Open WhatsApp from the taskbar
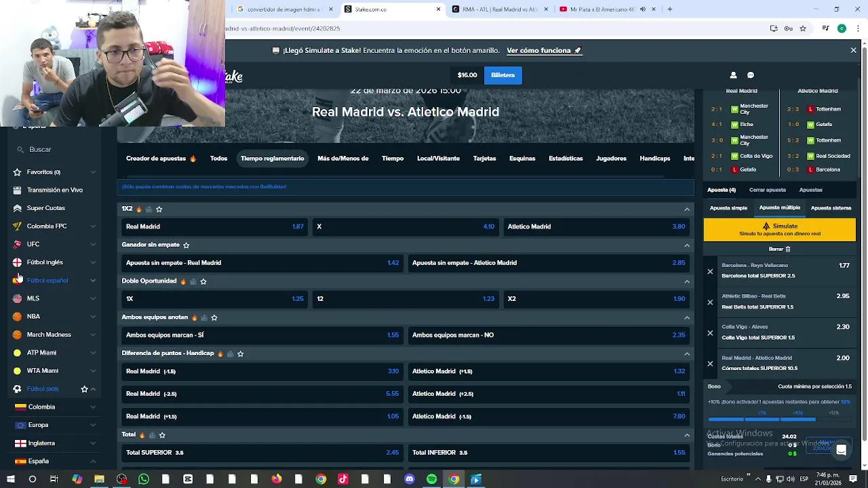 144,479
